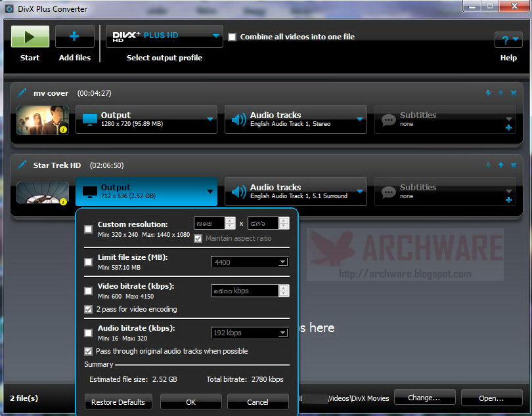
Task: Move mv cover up in the list
Action: (x=500, y=93)
